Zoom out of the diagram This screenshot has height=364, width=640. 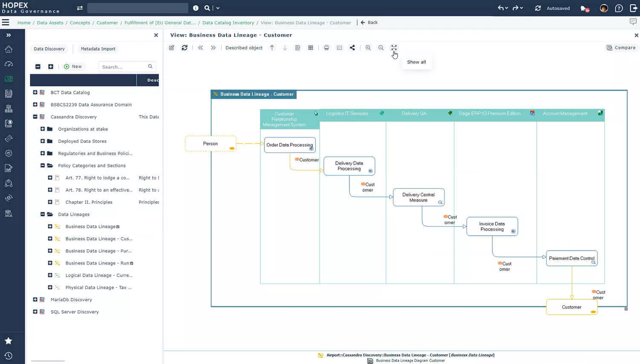pos(381,48)
